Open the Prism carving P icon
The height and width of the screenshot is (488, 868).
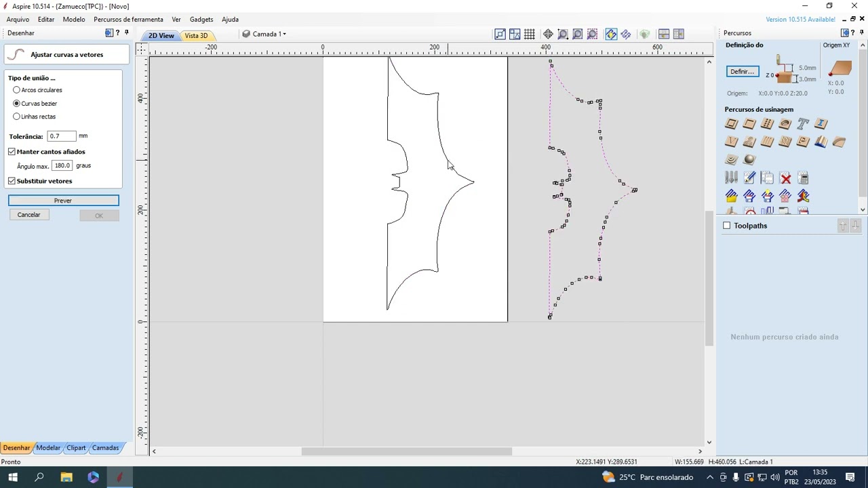point(803,142)
